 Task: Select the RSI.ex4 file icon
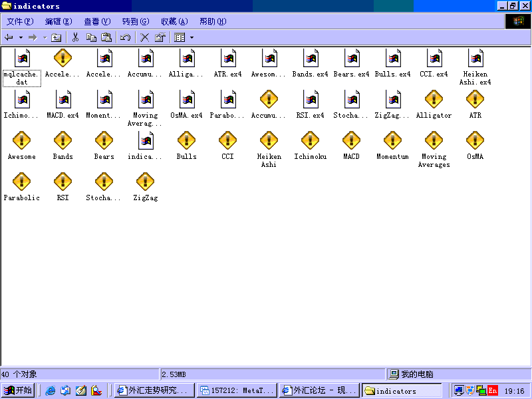[x=311, y=99]
